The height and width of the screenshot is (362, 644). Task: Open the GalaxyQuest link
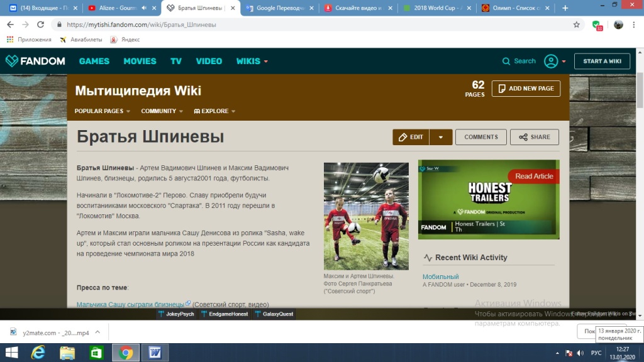[x=274, y=314]
